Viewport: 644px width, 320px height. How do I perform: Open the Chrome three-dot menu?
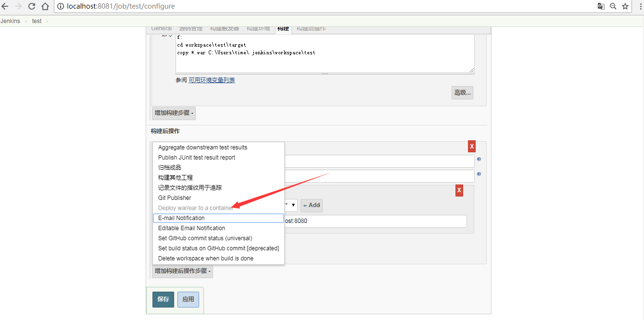point(640,6)
